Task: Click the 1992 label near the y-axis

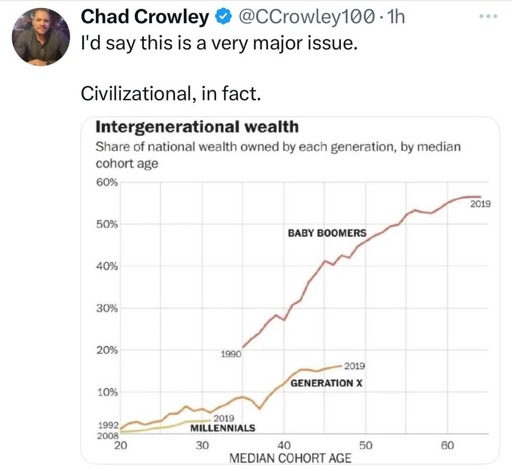Action: pos(108,425)
